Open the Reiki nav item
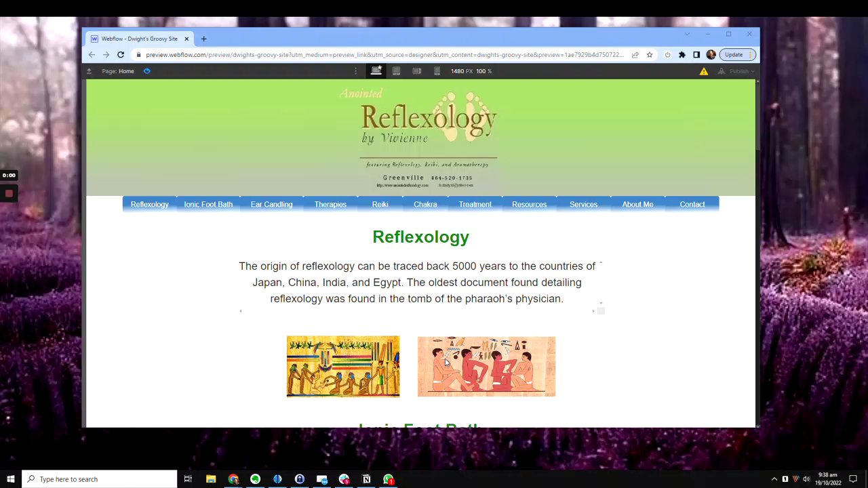The width and height of the screenshot is (868, 488). (x=380, y=204)
